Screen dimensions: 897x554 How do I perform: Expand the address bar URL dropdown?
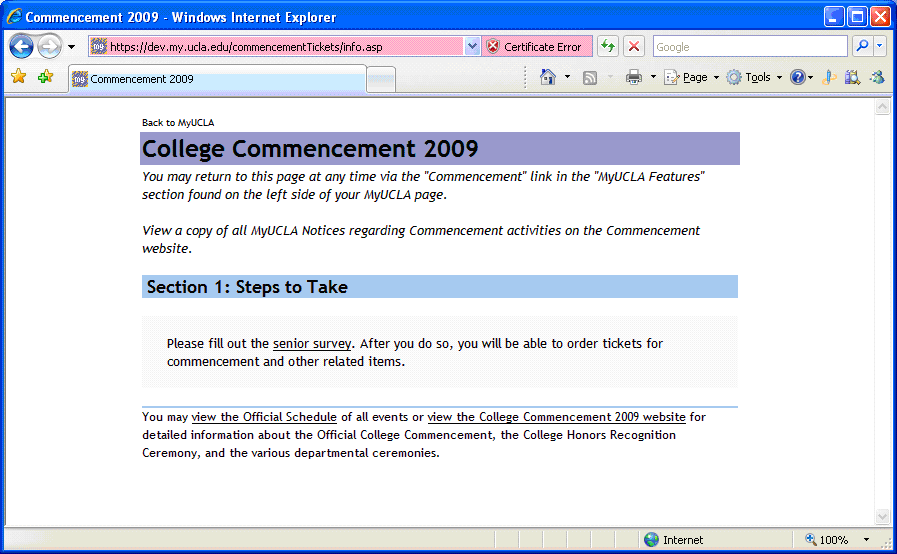click(472, 47)
